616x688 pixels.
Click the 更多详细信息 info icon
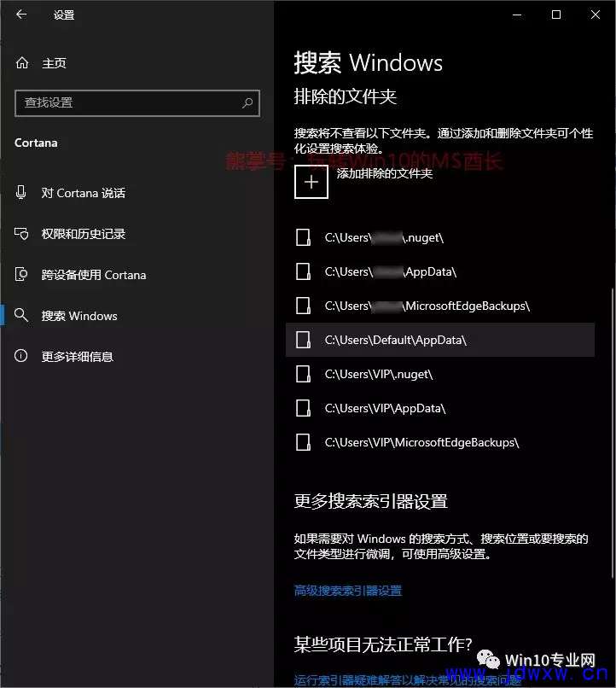(20, 355)
